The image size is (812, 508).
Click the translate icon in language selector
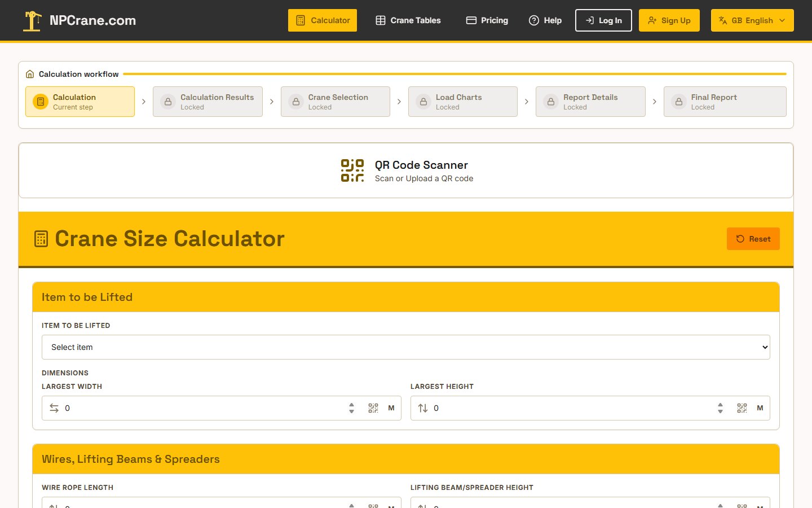723,20
